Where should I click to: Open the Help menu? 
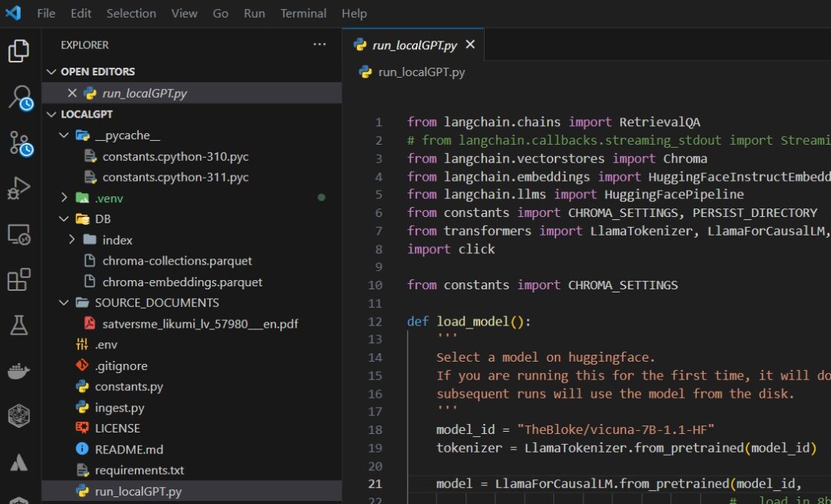(x=354, y=13)
